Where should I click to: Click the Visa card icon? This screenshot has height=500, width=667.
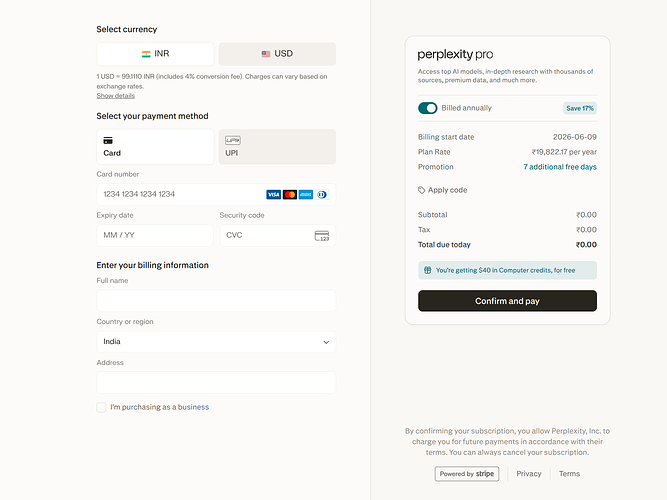point(273,194)
